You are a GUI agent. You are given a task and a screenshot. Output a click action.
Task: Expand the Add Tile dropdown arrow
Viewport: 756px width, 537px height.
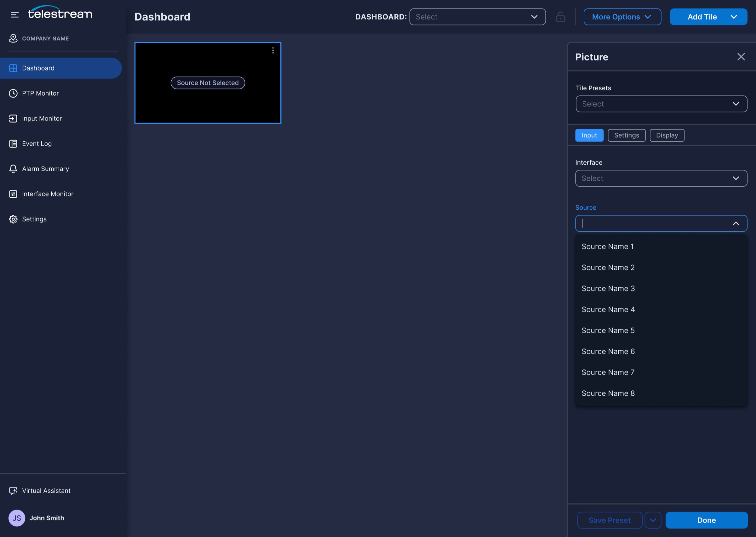tap(734, 17)
